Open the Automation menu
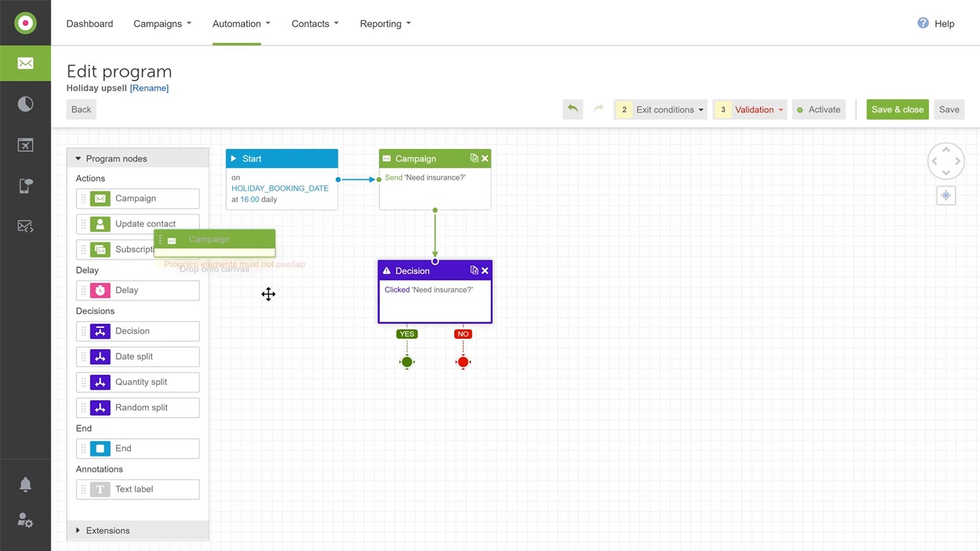The width and height of the screenshot is (980, 551). tap(237, 23)
